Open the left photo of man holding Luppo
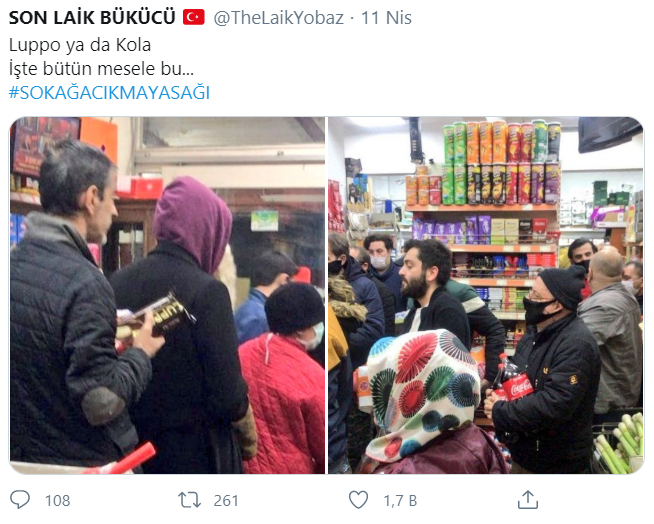Image resolution: width=654 pixels, height=524 pixels. (167, 295)
